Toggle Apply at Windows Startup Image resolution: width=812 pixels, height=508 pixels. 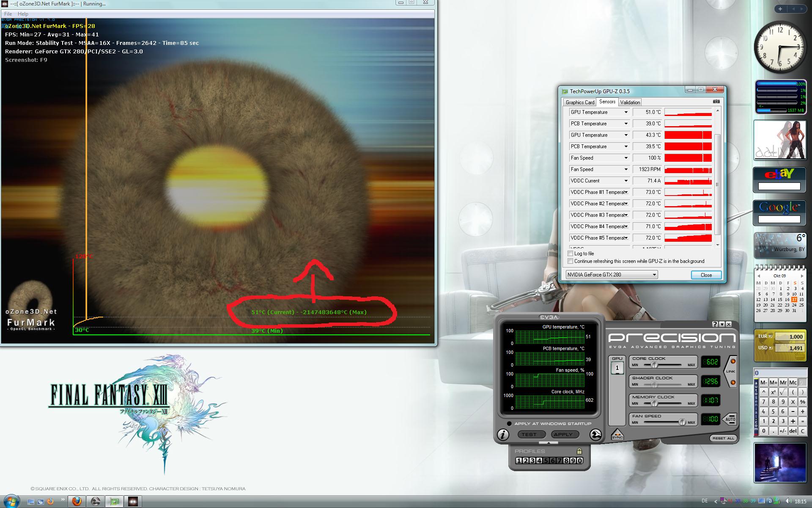509,424
